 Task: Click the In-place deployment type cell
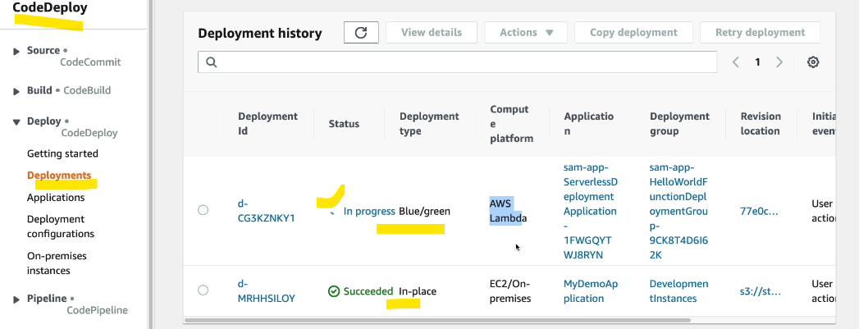418,290
